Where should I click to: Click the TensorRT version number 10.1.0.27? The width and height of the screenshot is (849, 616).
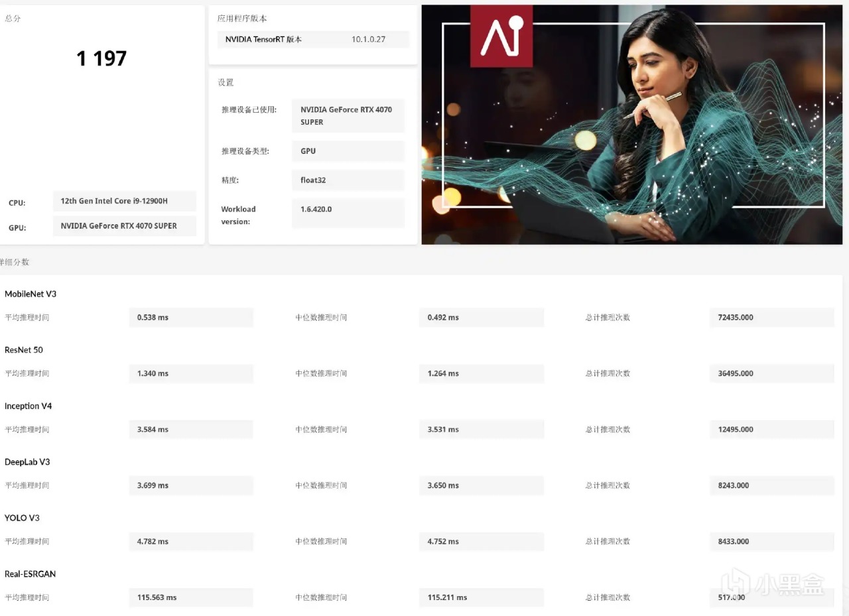[368, 39]
